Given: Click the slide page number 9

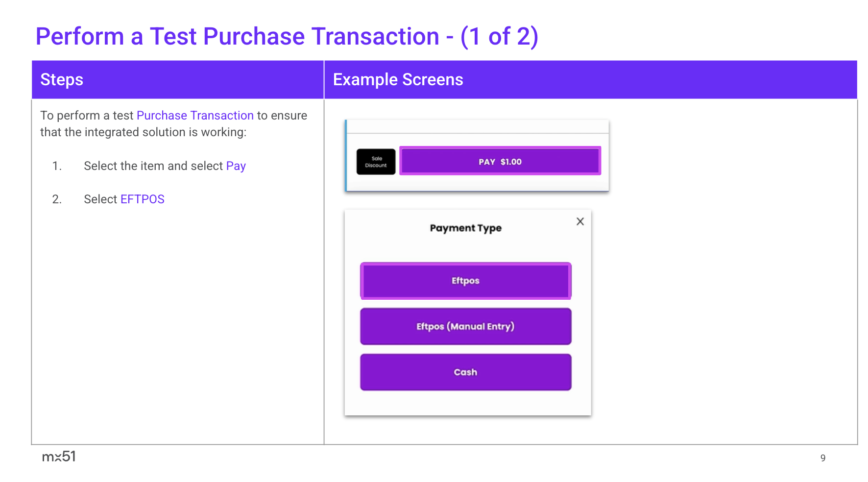Looking at the screenshot, I should pyautogui.click(x=823, y=458).
